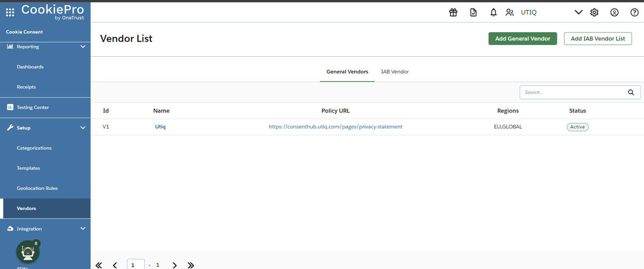Open the user profile icon
The width and height of the screenshot is (644, 269).
(614, 13)
